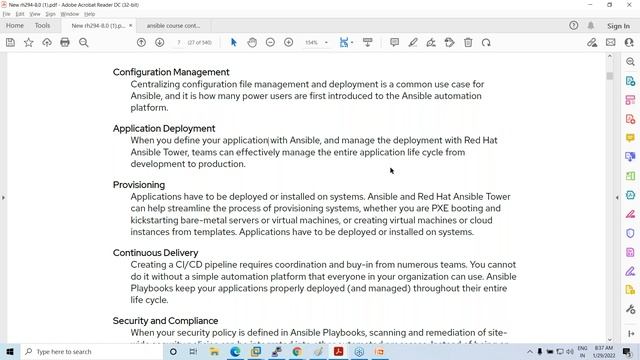The image size is (640, 360).
Task: Click scrollbar down arrow
Action: (610, 340)
